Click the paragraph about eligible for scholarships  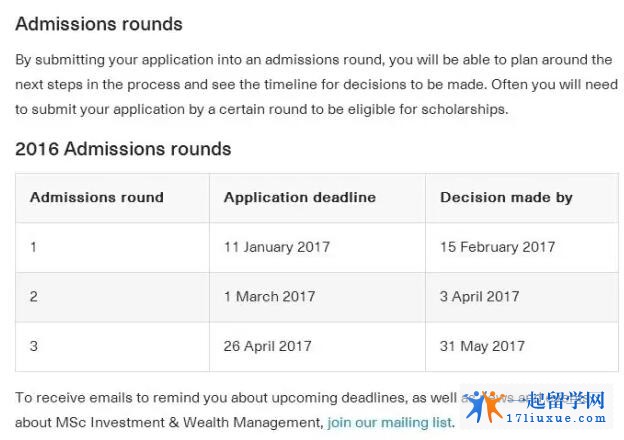click(316, 84)
